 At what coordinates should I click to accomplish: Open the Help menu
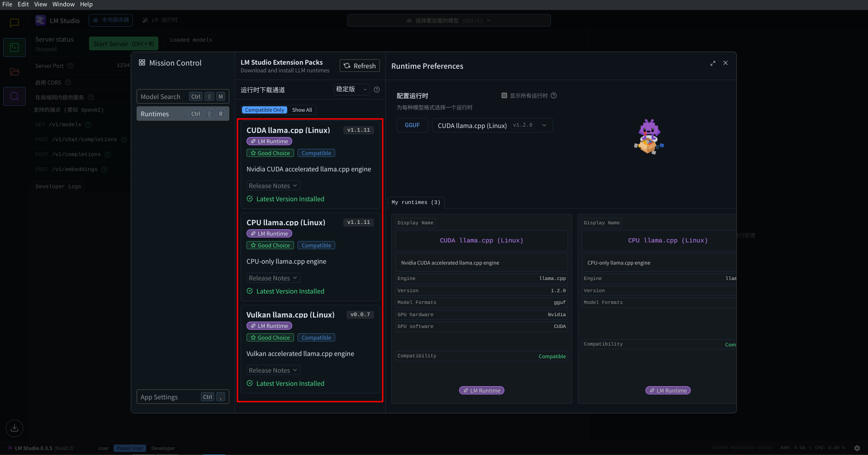86,4
